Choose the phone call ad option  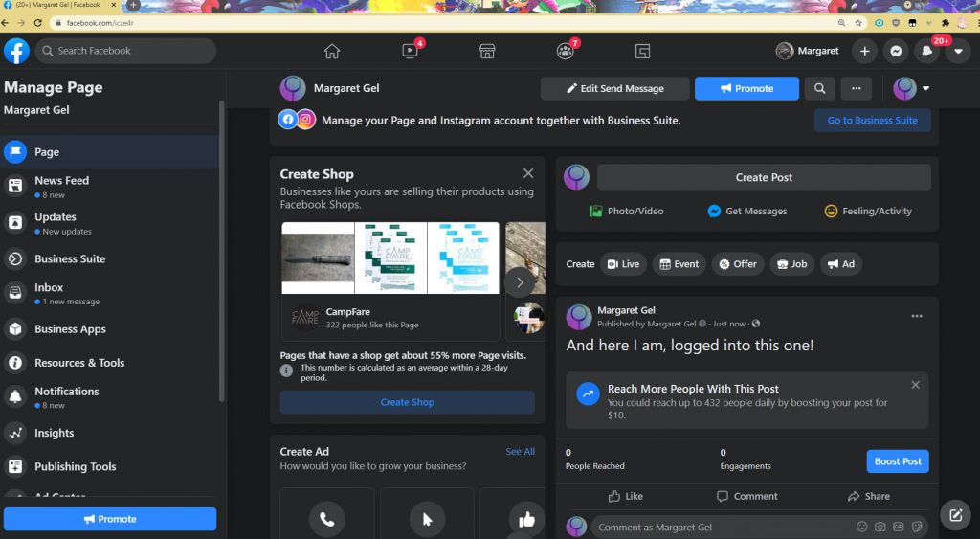(327, 519)
